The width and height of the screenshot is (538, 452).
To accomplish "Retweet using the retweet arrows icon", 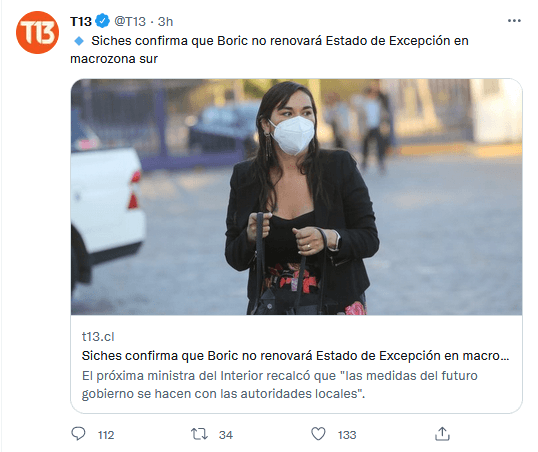I will 199,434.
